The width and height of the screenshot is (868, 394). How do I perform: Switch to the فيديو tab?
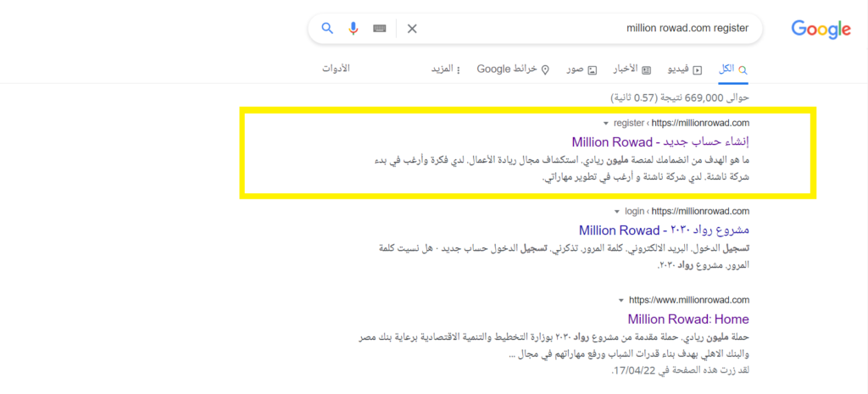686,69
